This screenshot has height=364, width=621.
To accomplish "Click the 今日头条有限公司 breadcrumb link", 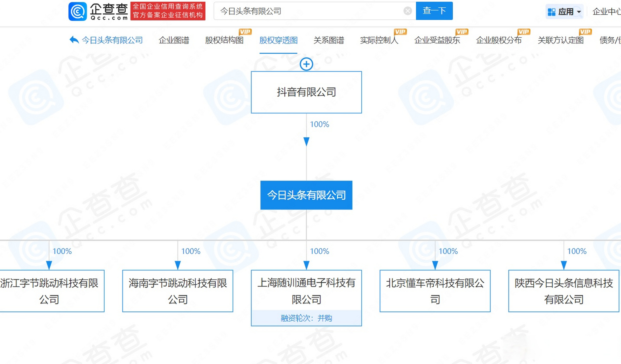I will point(112,40).
